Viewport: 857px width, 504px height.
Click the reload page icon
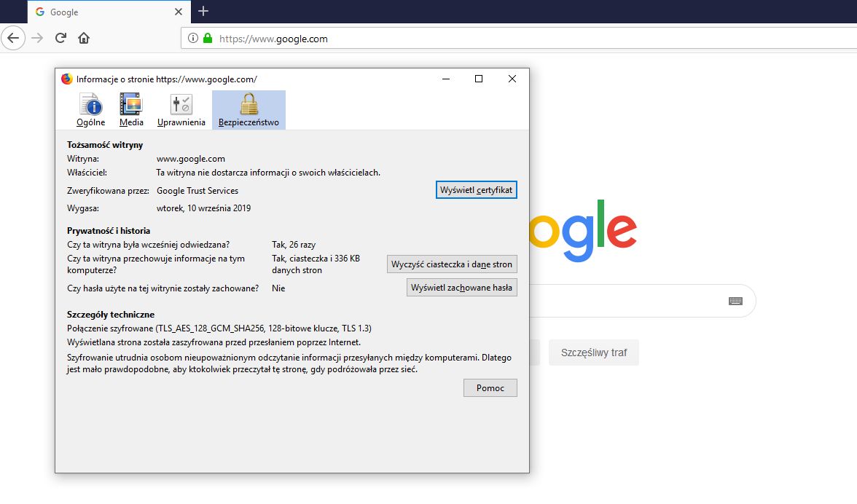pos(60,38)
